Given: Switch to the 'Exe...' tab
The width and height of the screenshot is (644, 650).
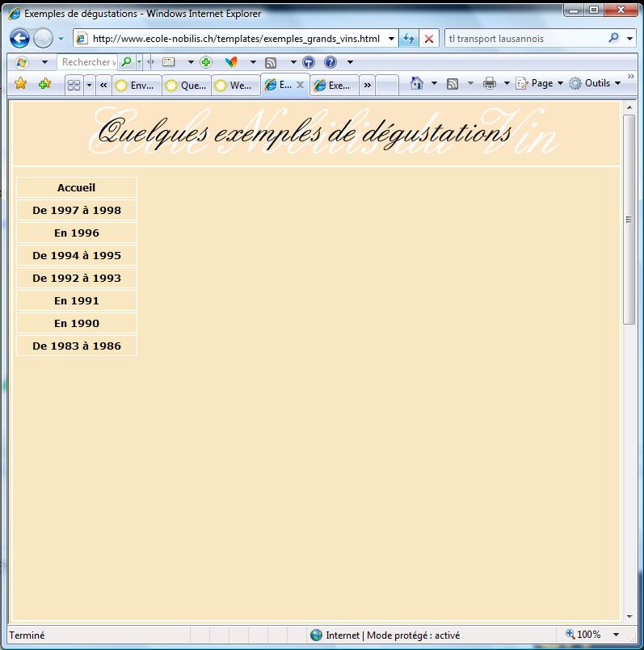Looking at the screenshot, I should [334, 86].
